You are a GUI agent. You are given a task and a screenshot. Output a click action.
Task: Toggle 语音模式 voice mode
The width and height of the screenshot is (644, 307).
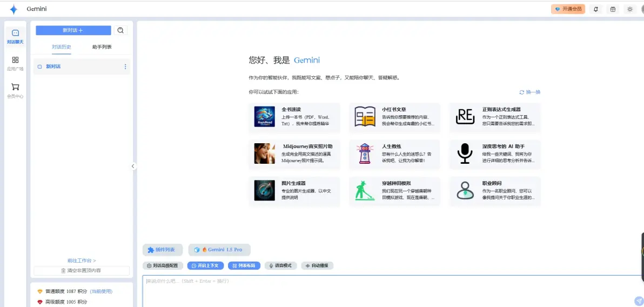click(x=280, y=265)
